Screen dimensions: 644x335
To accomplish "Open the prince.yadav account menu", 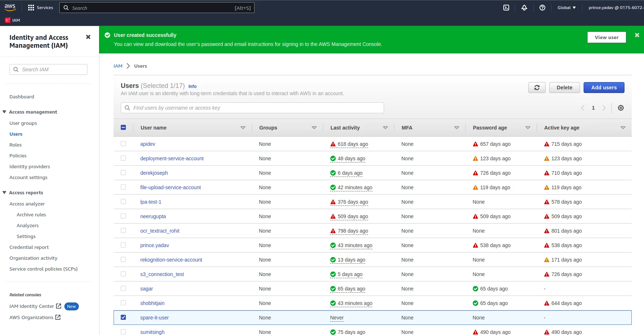I will coord(615,8).
